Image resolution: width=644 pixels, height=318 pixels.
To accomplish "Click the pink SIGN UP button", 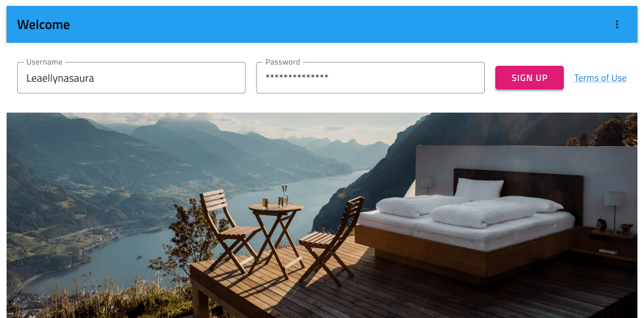I will coord(530,78).
